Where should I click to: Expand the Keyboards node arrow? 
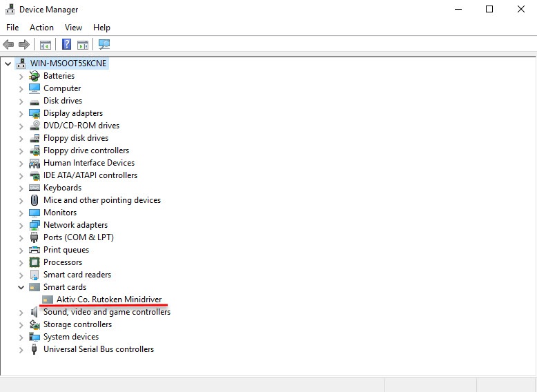coord(21,188)
